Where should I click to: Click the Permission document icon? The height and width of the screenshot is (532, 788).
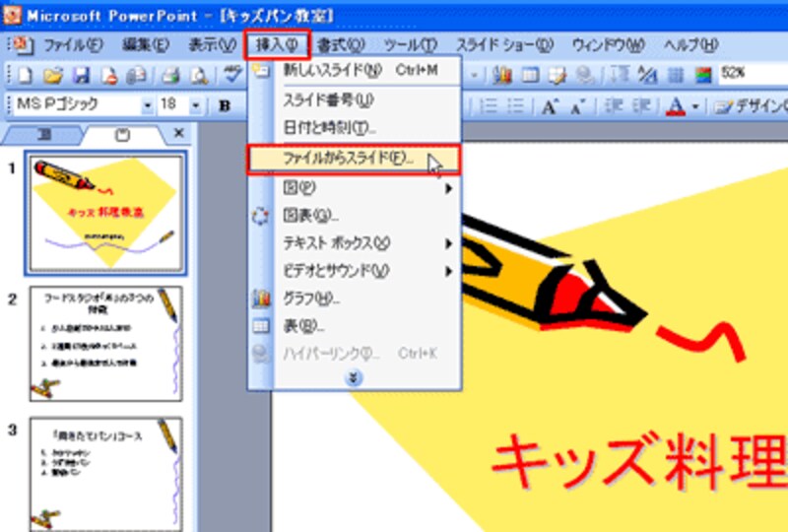pyautogui.click(x=109, y=76)
